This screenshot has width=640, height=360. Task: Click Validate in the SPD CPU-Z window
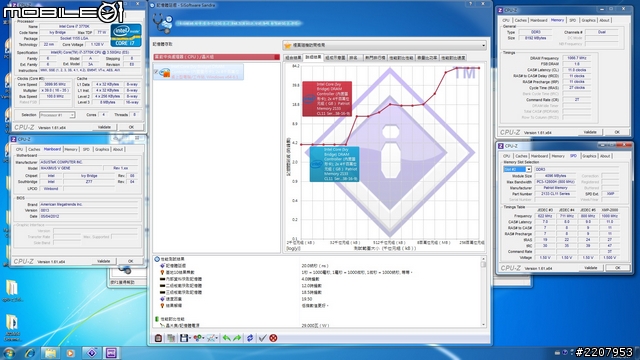[x=591, y=268]
